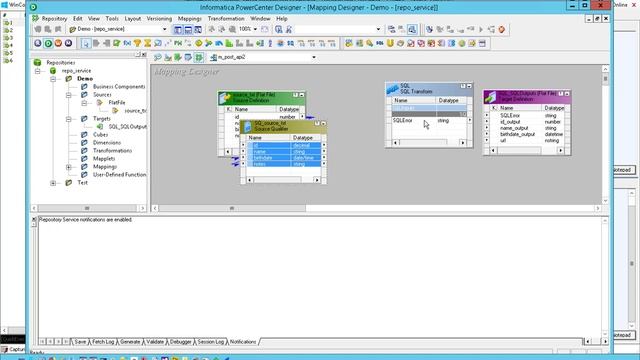Activate the pointer selection tool in transformation toolbar
This screenshot has width=640, height=360.
[x=86, y=43]
